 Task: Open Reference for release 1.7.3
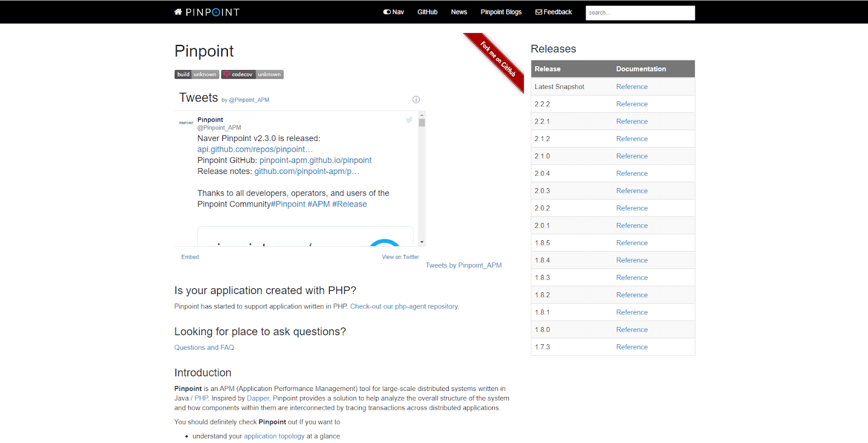pyautogui.click(x=632, y=347)
